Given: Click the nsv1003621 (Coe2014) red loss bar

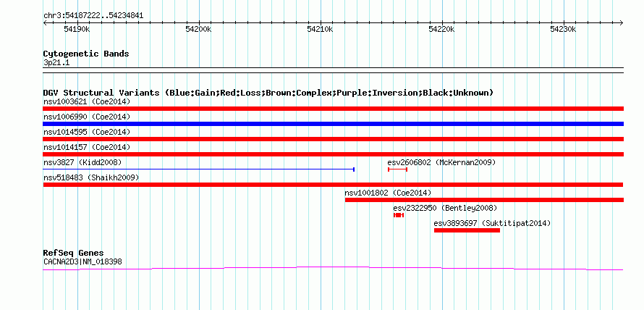Looking at the screenshot, I should pyautogui.click(x=333, y=109).
